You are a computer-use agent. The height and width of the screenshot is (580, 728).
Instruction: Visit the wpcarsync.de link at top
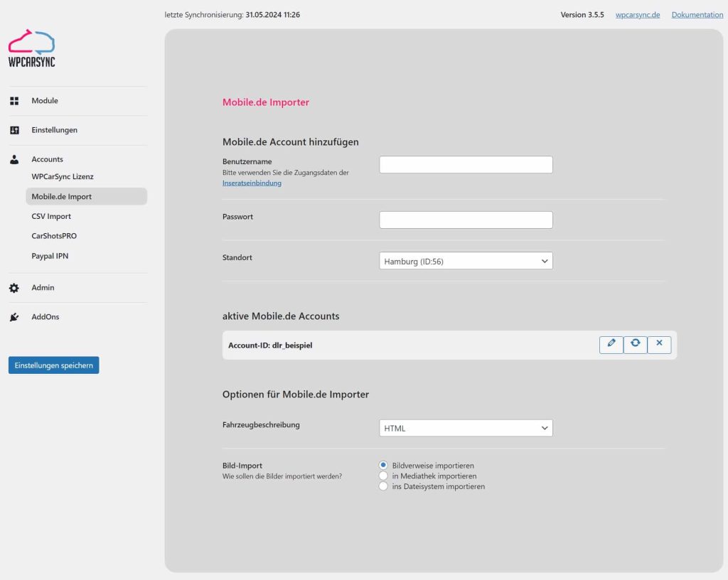638,14
